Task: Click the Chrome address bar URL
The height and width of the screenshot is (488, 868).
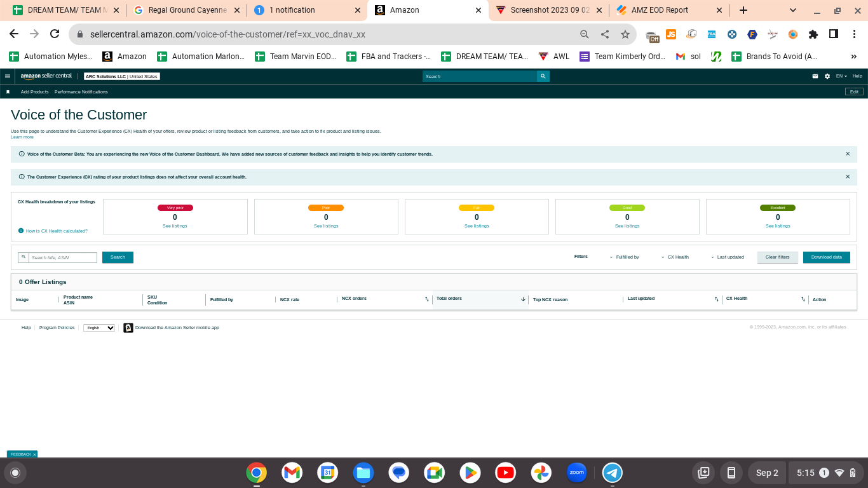Action: tap(228, 34)
